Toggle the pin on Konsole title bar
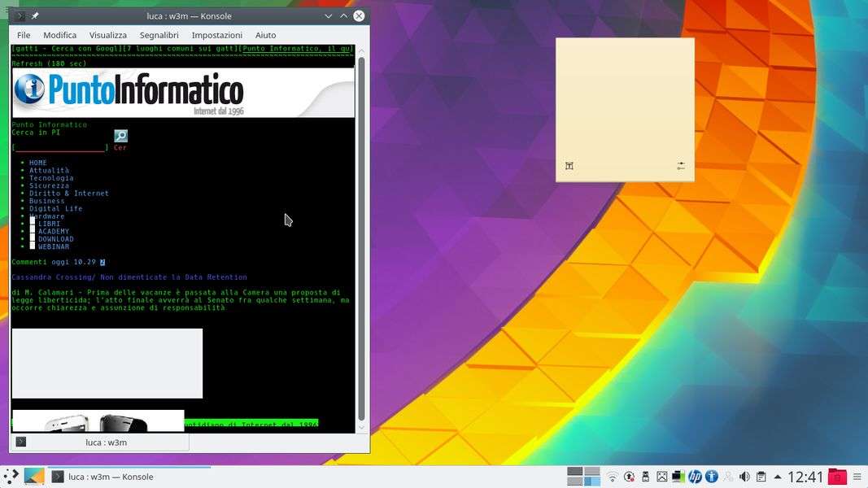 35,16
